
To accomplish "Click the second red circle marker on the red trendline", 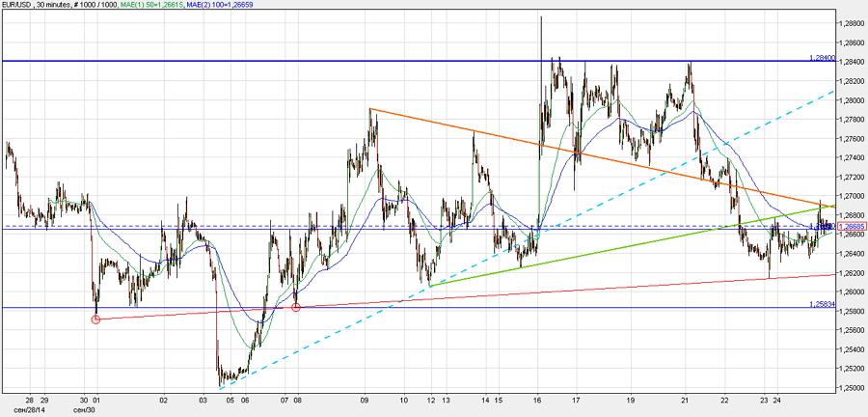I will pos(296,307).
